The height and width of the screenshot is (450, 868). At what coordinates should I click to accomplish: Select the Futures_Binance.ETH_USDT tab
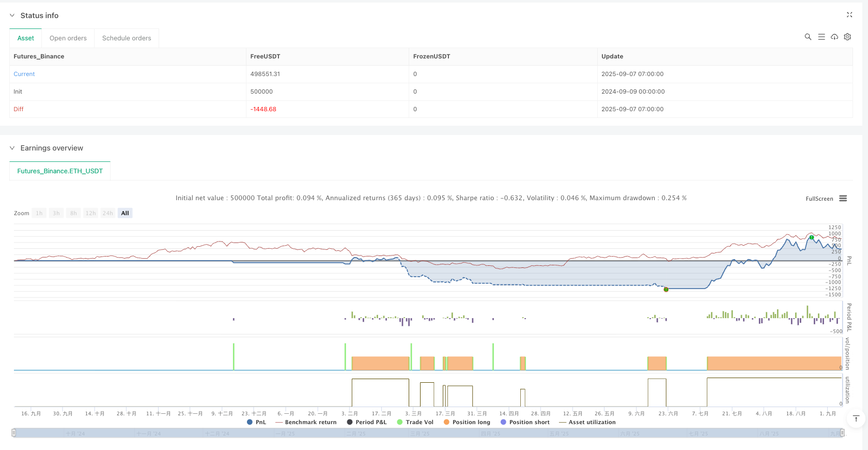[60, 171]
